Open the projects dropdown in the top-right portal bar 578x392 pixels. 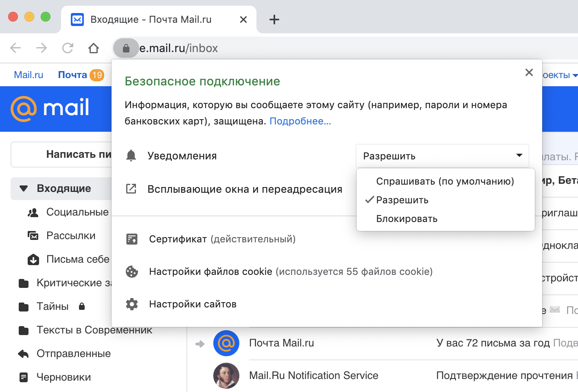click(x=560, y=75)
